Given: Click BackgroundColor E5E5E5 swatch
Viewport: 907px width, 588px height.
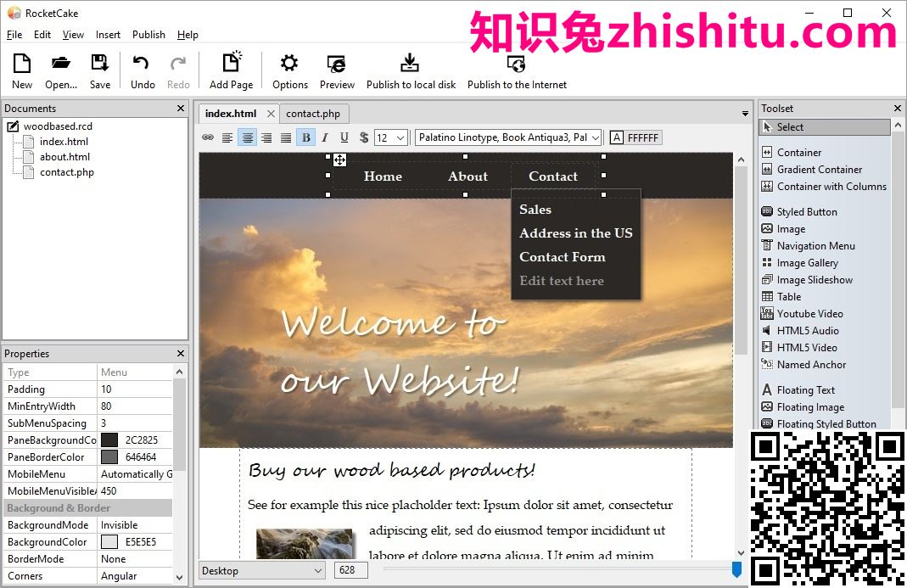Looking at the screenshot, I should pyautogui.click(x=109, y=541).
